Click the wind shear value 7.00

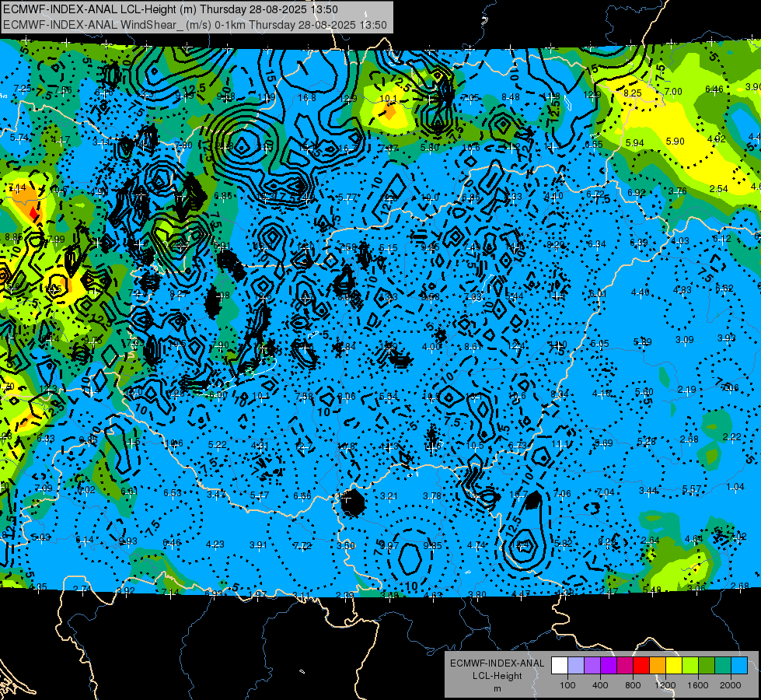point(673,91)
